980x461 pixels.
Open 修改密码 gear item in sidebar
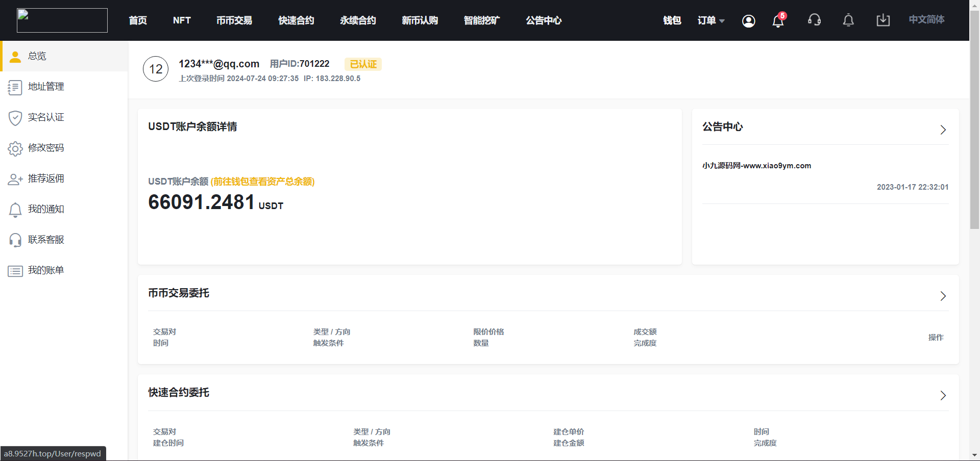[46, 148]
